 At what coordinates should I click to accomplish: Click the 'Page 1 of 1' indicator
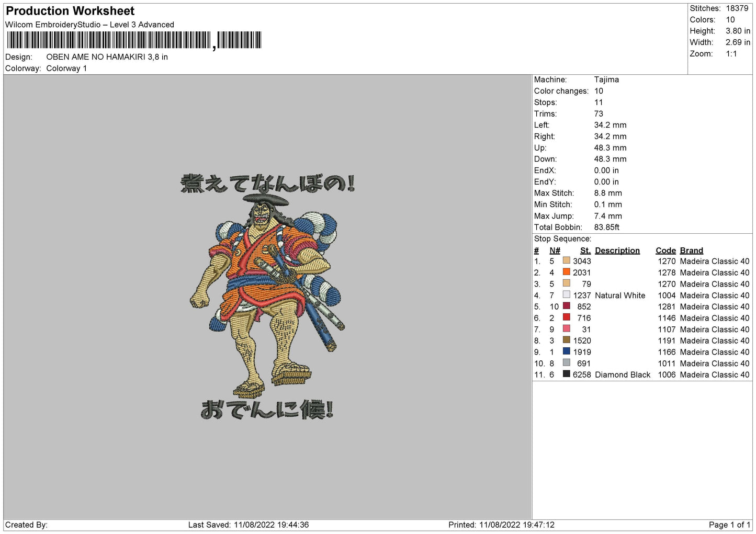pyautogui.click(x=729, y=525)
